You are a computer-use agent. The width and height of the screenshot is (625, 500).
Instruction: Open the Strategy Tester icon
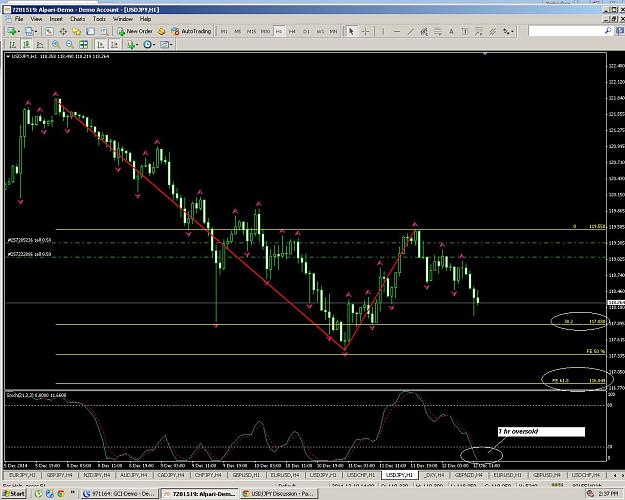click(104, 31)
